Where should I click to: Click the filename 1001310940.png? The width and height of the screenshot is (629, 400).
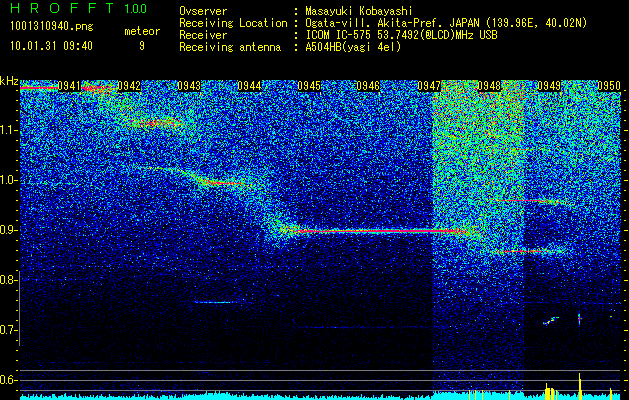[x=52, y=27]
